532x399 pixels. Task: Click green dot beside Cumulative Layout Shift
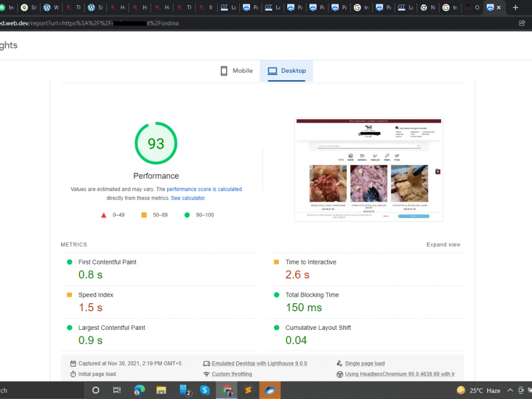click(277, 328)
